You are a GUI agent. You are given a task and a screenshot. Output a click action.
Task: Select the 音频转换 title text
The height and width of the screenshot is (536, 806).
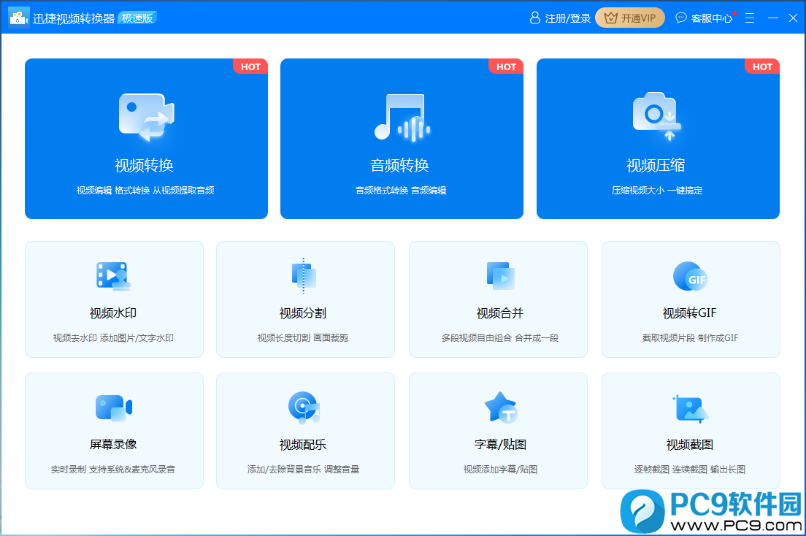click(x=399, y=165)
